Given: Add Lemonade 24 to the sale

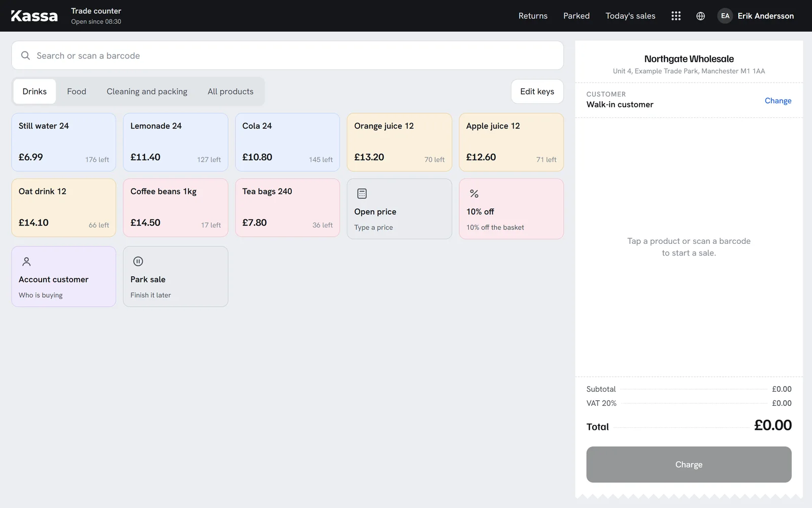Looking at the screenshot, I should coord(176,142).
